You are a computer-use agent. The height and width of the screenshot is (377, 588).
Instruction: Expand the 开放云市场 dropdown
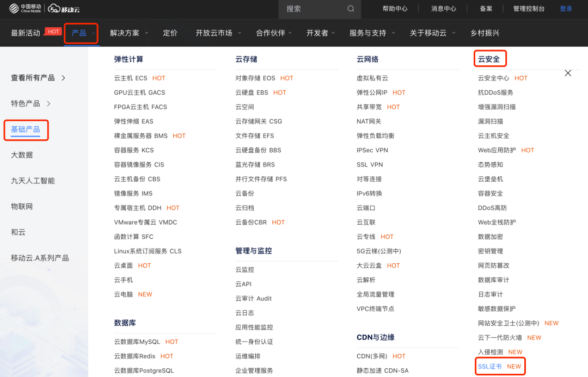[x=239, y=33]
